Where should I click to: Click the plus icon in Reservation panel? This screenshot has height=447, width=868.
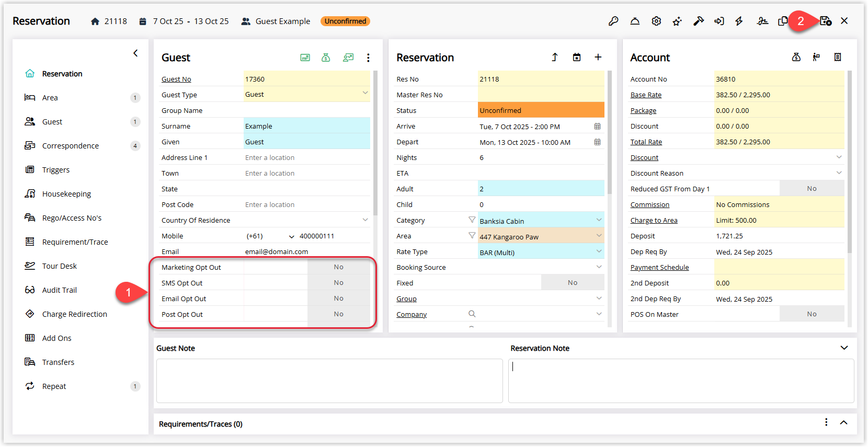click(x=598, y=57)
